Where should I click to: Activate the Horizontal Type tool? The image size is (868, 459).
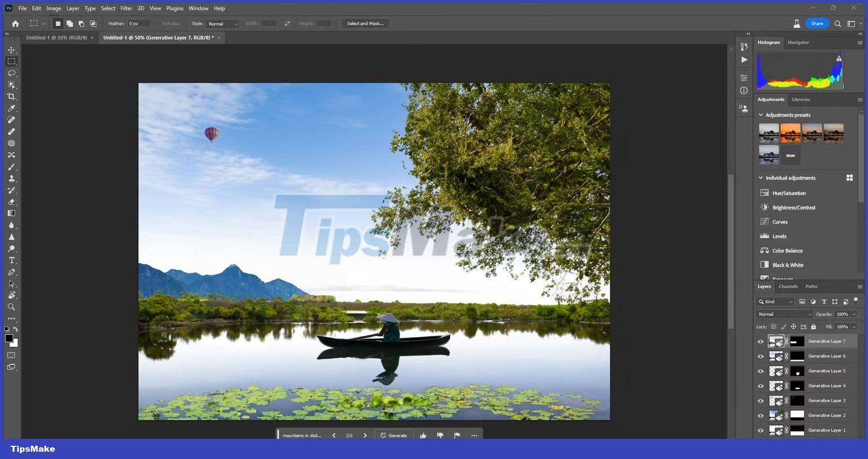point(11,260)
